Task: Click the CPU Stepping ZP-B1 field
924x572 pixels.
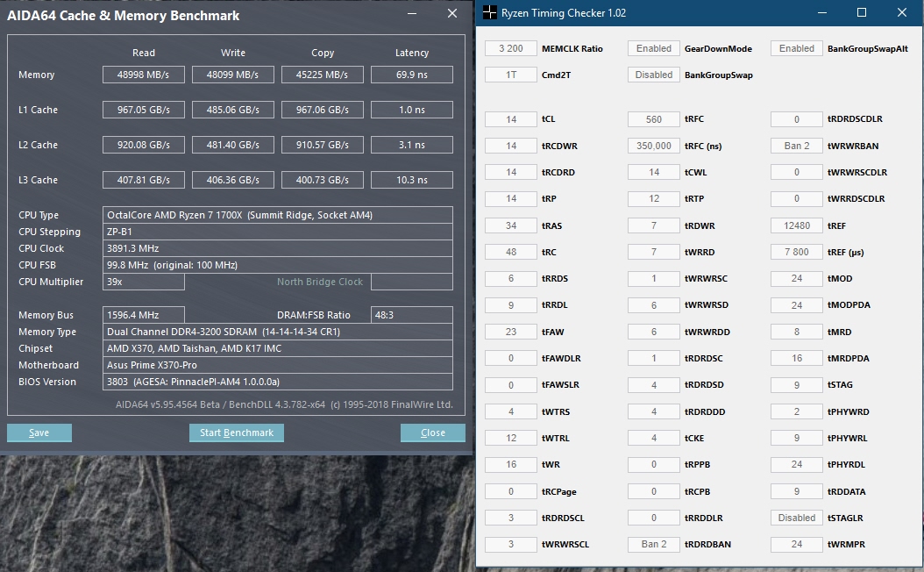Action: pos(278,232)
